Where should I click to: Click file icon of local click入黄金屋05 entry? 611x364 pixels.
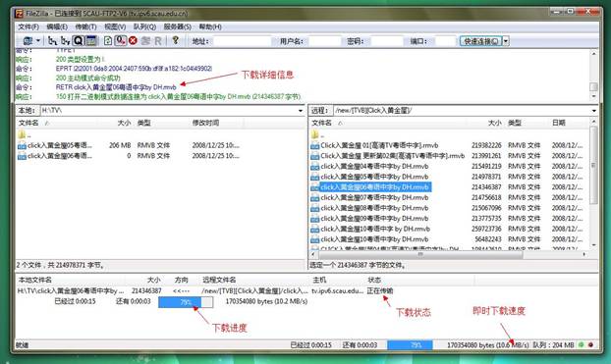[x=22, y=146]
